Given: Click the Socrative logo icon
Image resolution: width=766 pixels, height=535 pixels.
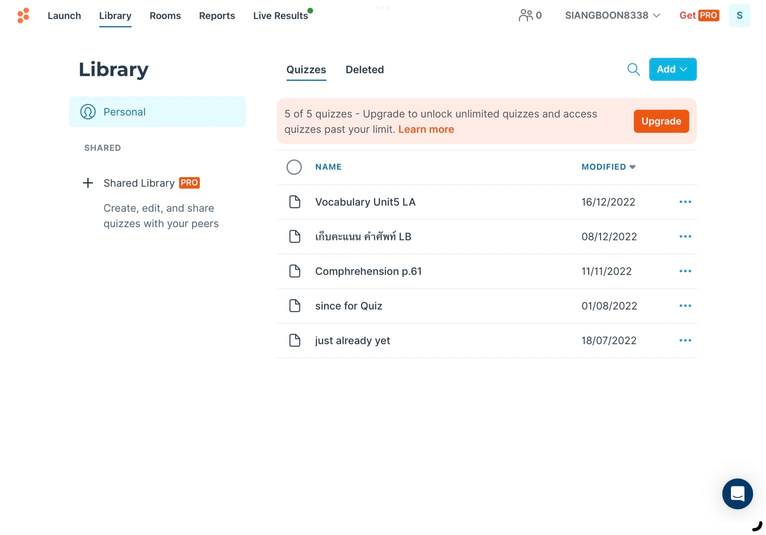Looking at the screenshot, I should pos(23,16).
